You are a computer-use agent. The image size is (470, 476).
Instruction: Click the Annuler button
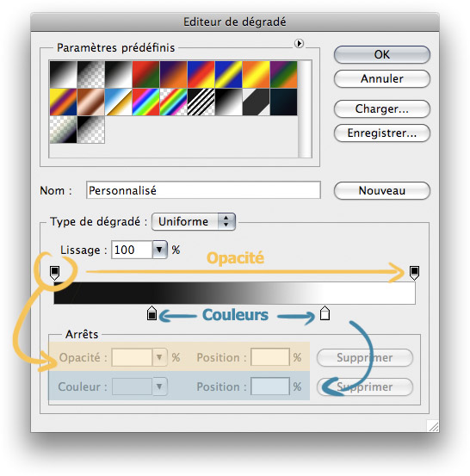click(382, 79)
